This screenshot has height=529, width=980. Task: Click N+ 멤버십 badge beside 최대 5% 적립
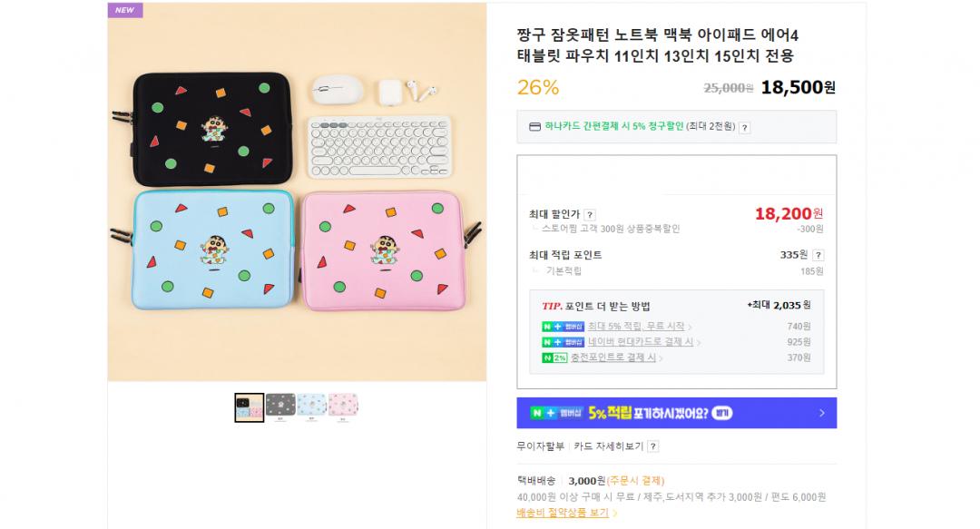tap(563, 327)
